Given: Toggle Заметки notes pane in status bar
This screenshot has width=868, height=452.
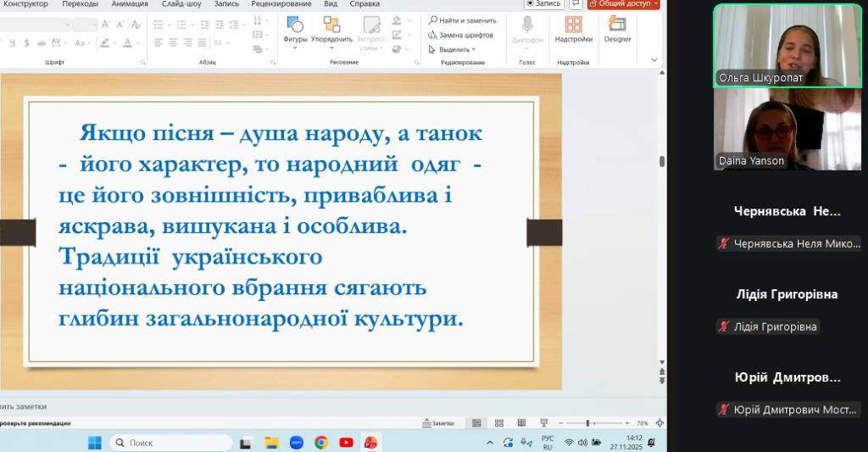Looking at the screenshot, I should [438, 423].
